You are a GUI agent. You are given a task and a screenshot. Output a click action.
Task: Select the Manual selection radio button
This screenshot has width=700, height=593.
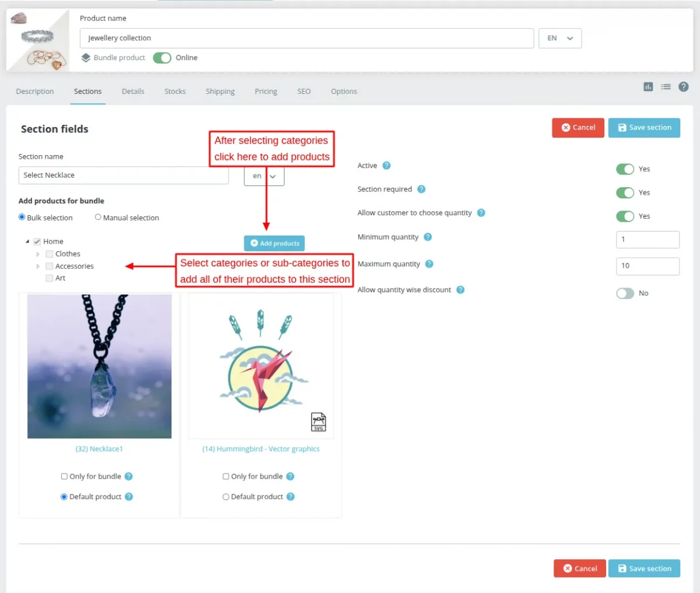[x=98, y=217]
